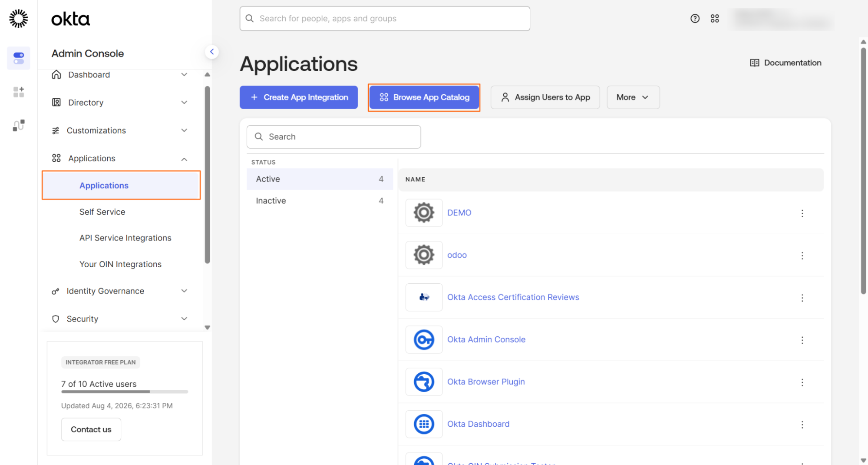Screen dimensions: 868x465
Task: Click the Contact us button
Action: point(91,429)
